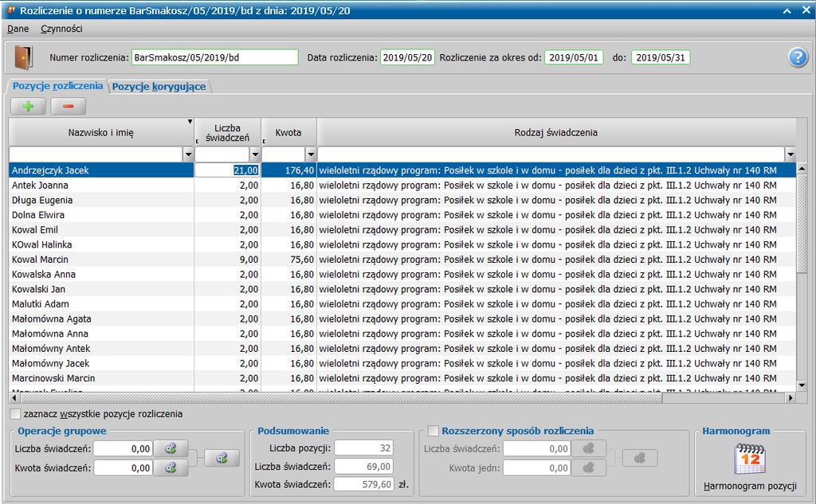The image size is (816, 504).
Task: Open the Czynności menu
Action: 61,29
